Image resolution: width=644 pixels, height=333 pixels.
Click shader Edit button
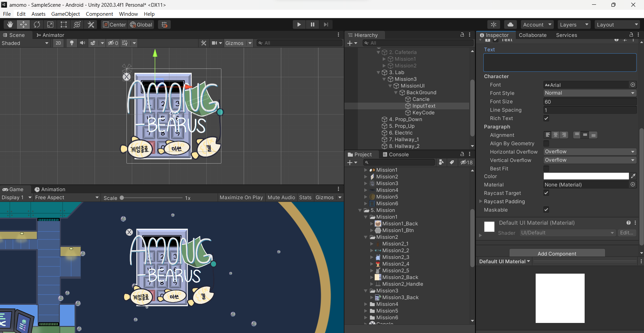click(x=627, y=232)
